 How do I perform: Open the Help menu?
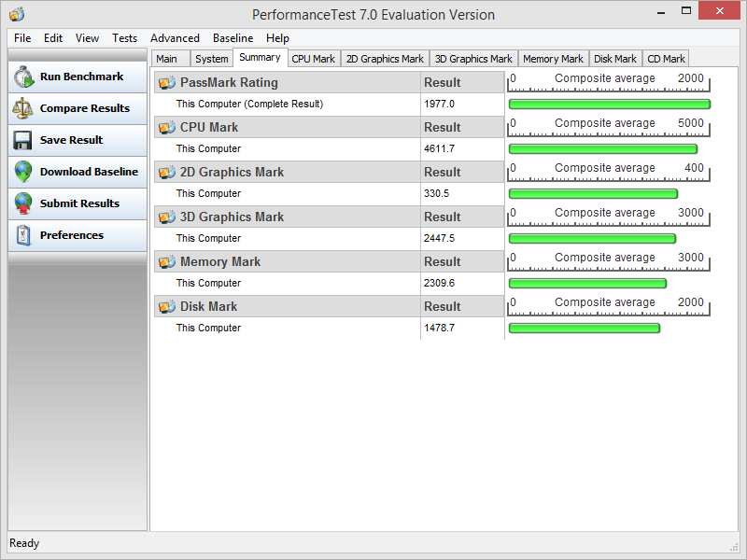point(277,38)
